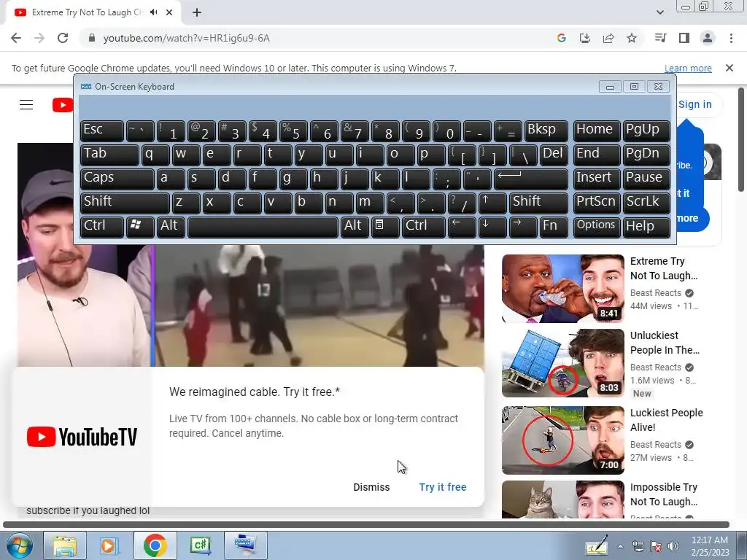747x560 pixels.
Task: Click the Tab key on On-Screen Keyboard
Action: click(109, 155)
